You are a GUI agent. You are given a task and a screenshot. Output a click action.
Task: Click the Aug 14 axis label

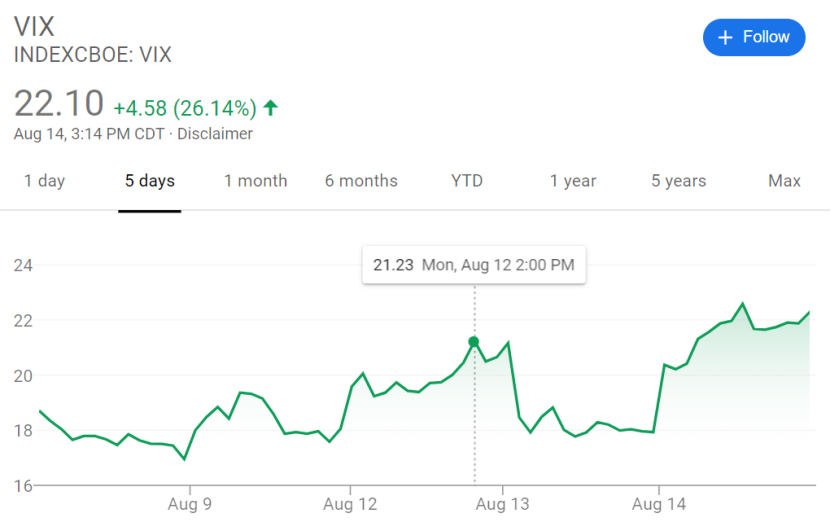click(659, 504)
